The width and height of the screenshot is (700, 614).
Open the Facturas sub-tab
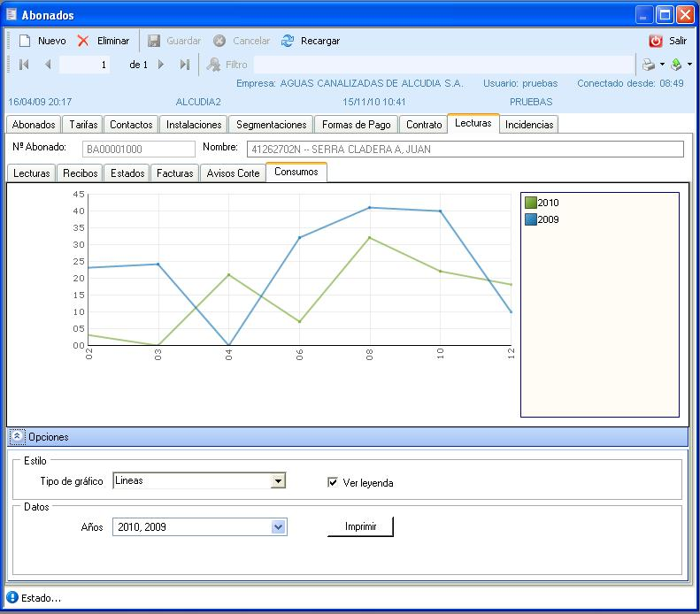(174, 173)
